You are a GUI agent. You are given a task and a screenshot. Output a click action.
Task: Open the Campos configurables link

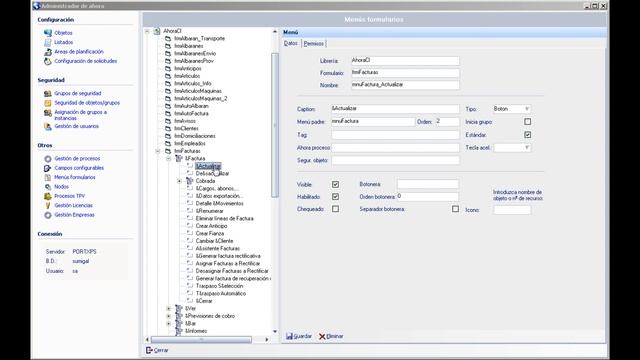(79, 168)
